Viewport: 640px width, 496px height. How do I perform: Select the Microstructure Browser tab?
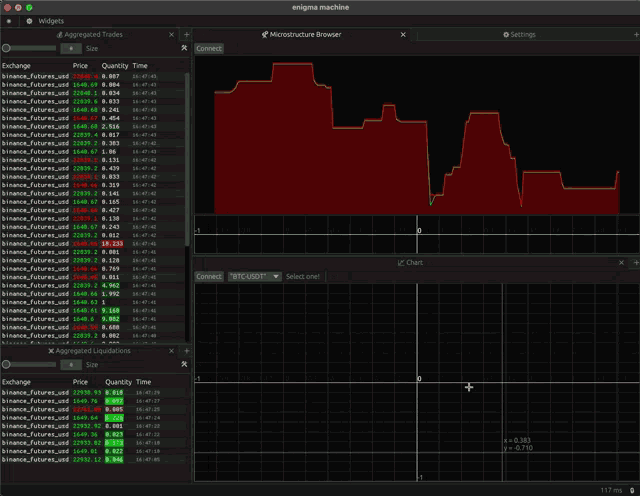[x=301, y=35]
